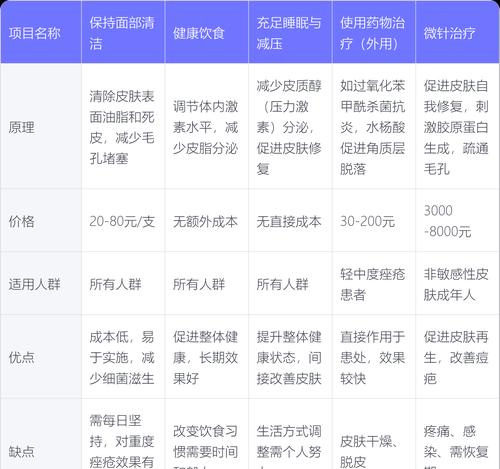
Task: Select the 保持面部清洁 column header
Action: (122, 33)
